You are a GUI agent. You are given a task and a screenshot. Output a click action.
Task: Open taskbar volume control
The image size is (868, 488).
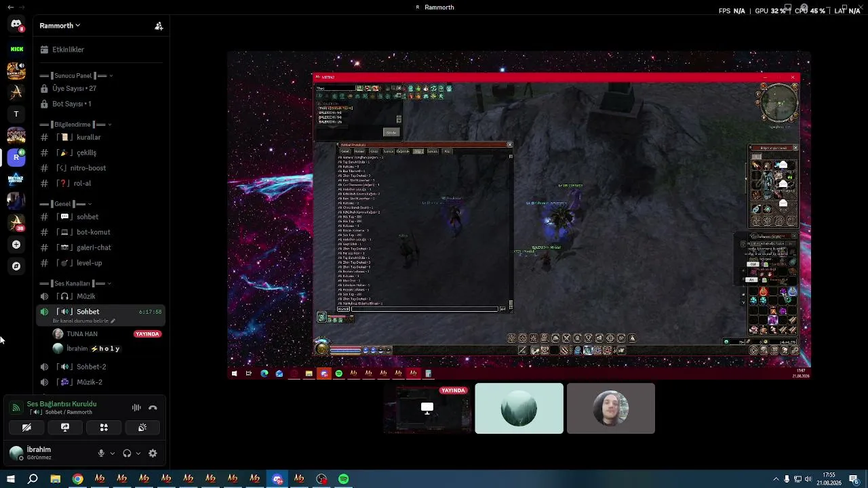point(808,479)
